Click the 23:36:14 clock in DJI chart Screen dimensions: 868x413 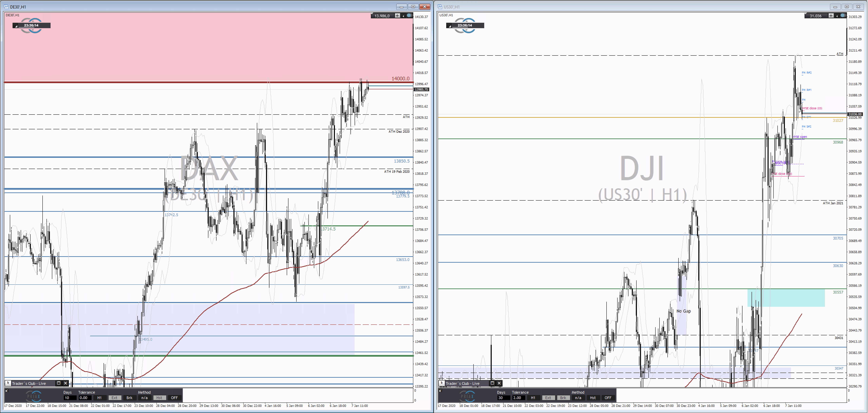click(465, 25)
